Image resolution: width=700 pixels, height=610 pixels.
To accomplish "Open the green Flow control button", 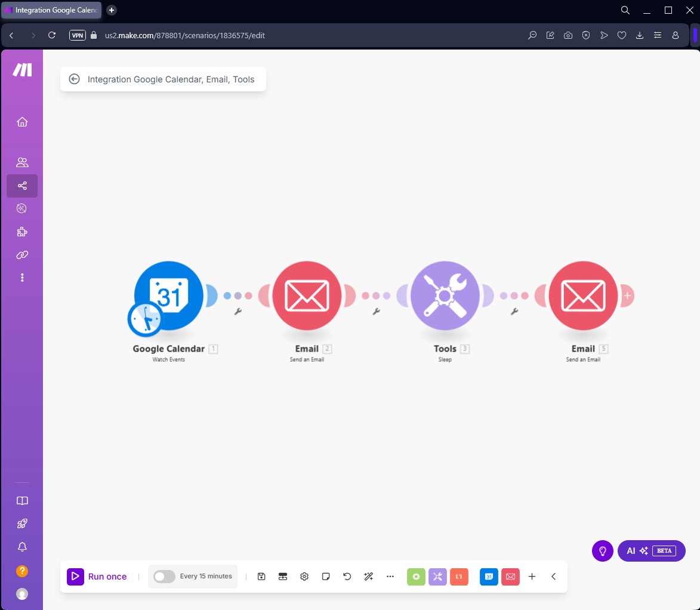I will pos(416,577).
